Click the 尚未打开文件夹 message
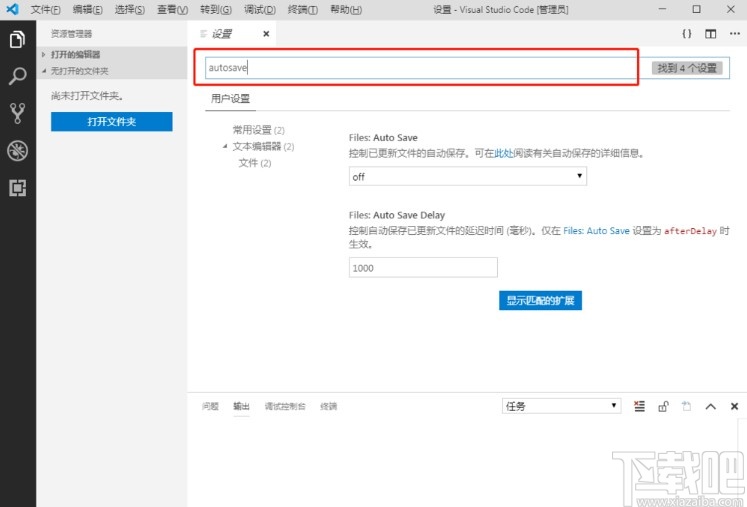 pyautogui.click(x=87, y=96)
